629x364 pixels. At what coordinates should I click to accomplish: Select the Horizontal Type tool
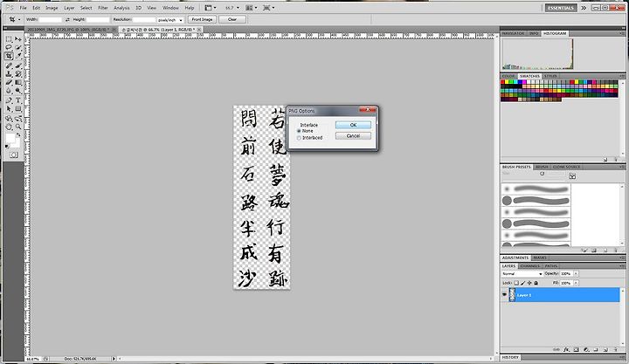[18, 100]
